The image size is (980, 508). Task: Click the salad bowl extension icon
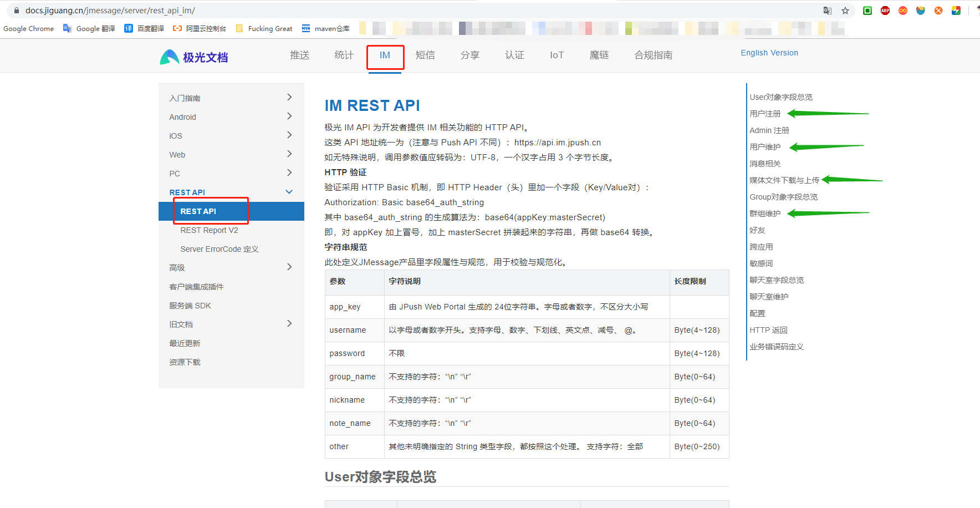pyautogui.click(x=921, y=11)
